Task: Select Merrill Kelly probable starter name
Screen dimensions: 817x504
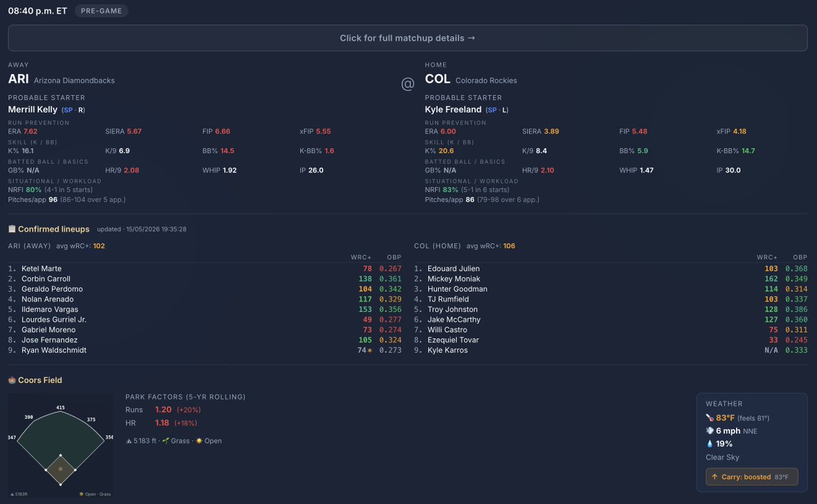Action: tap(33, 110)
